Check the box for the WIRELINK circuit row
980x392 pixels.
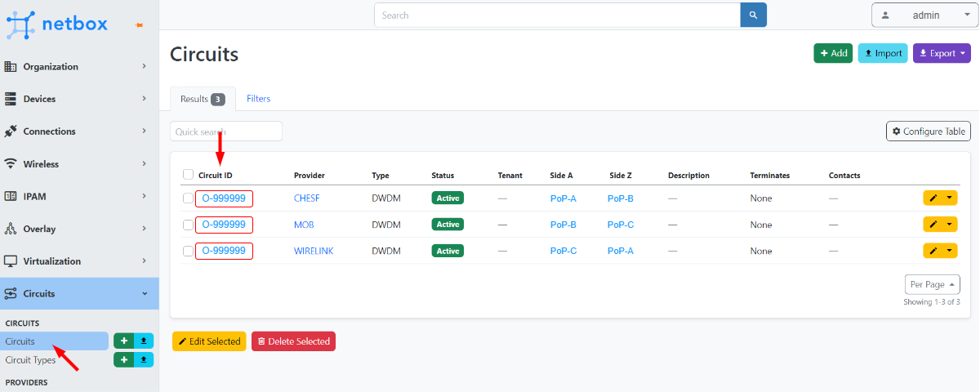(189, 251)
